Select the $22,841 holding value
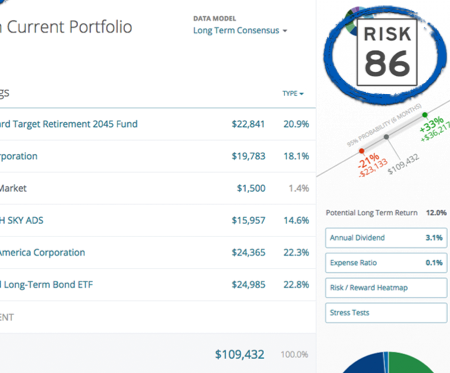Image resolution: width=450 pixels, height=373 pixels. [248, 124]
